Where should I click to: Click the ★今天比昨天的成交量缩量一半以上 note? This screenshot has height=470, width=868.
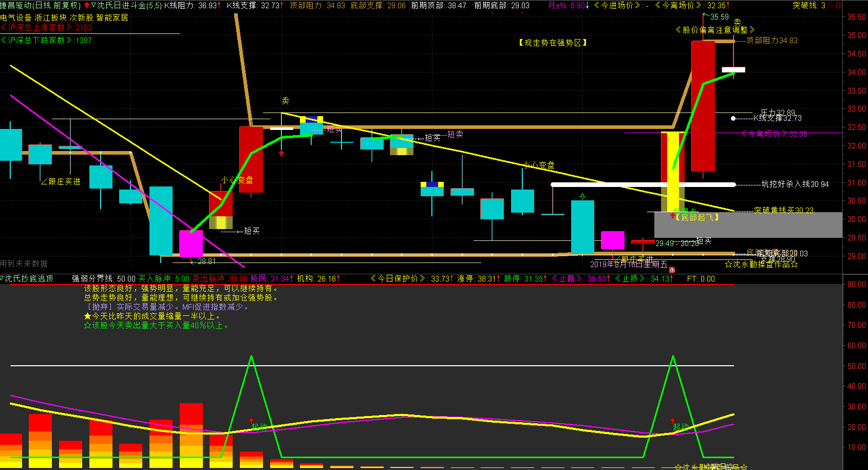(153, 316)
